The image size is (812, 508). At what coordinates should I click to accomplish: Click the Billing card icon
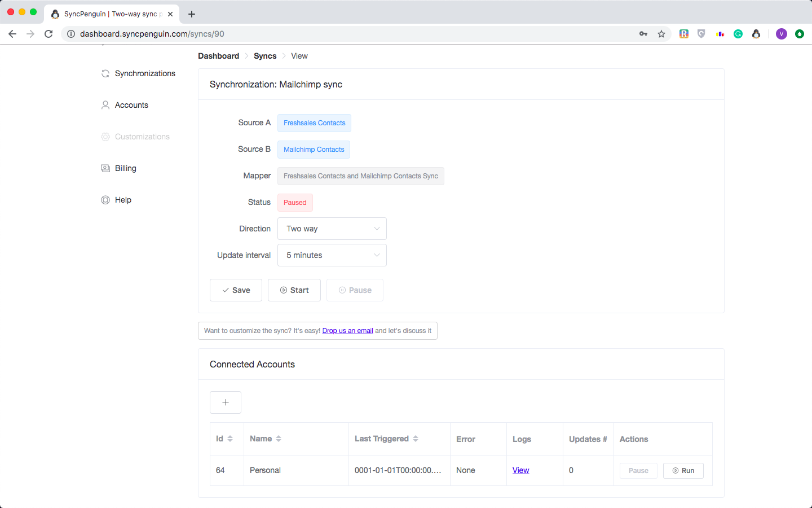click(x=105, y=168)
